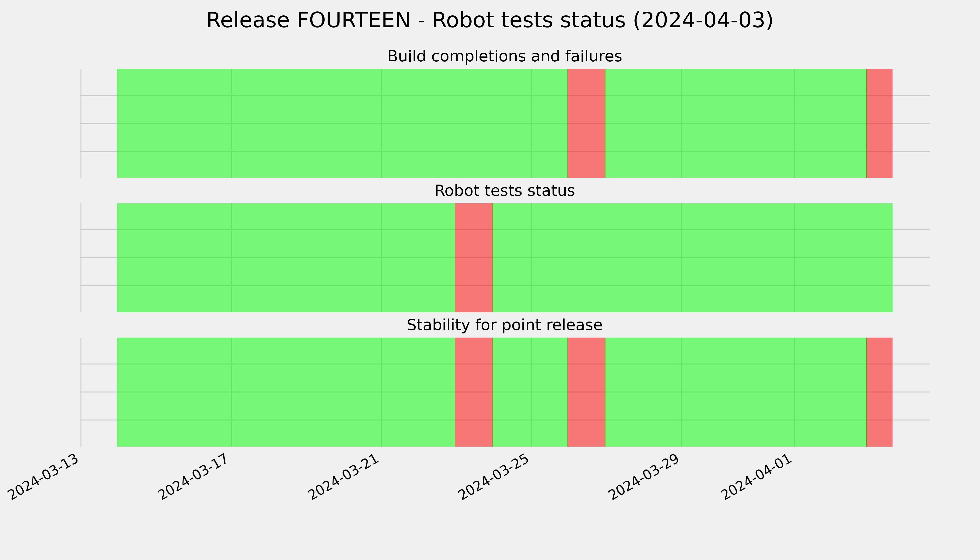Click the first red failure band in Build completions
This screenshot has width=980, height=560.
pyautogui.click(x=587, y=123)
